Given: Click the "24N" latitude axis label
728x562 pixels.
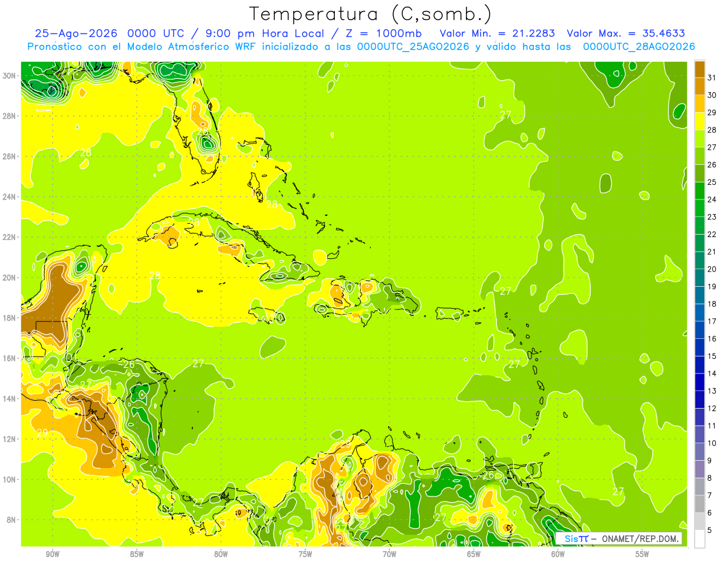Looking at the screenshot, I should tap(10, 197).
